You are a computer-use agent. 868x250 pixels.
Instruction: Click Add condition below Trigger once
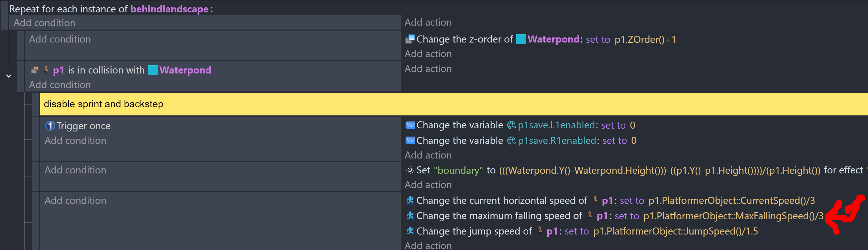(76, 140)
